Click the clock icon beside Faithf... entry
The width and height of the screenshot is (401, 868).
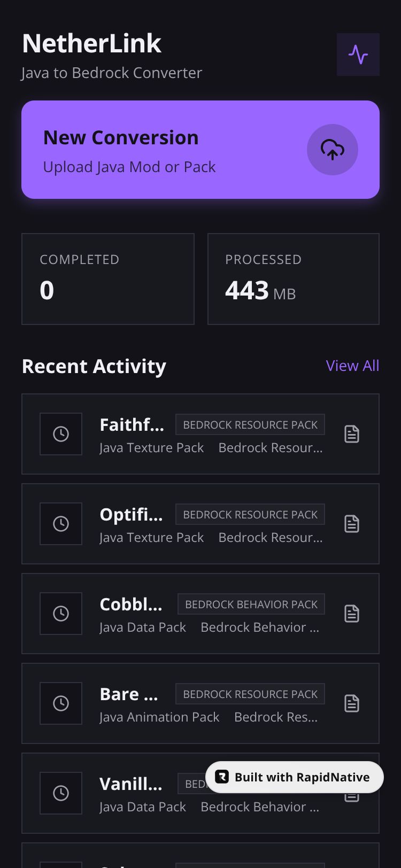61,434
